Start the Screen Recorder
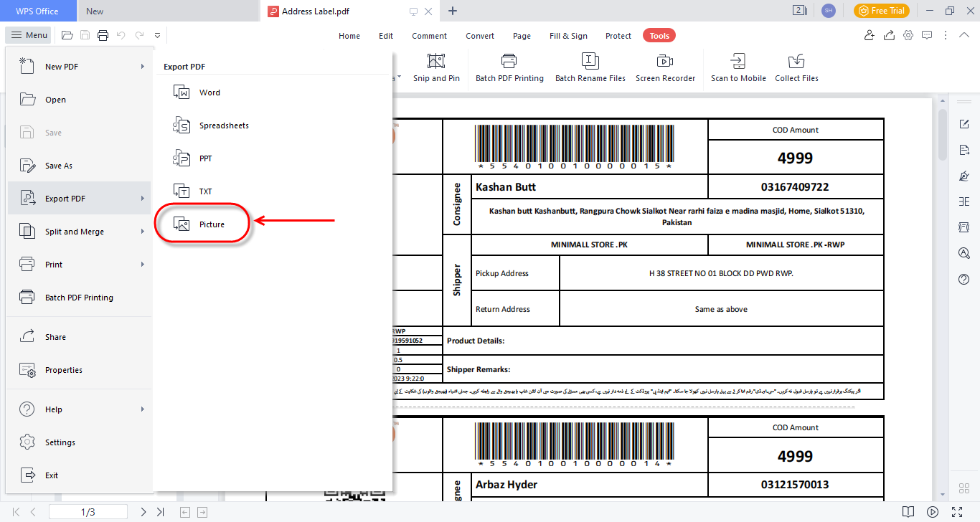Screen dimensions: 980x522 [666, 68]
